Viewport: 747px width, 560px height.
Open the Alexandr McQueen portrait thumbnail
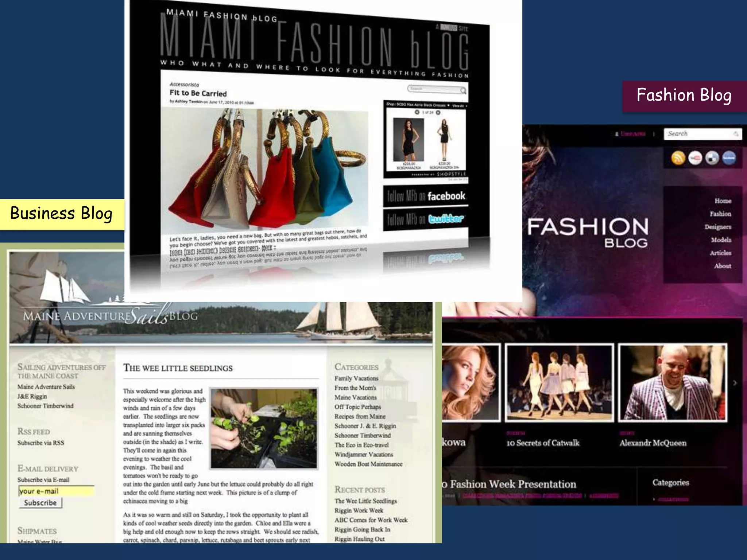[673, 382]
